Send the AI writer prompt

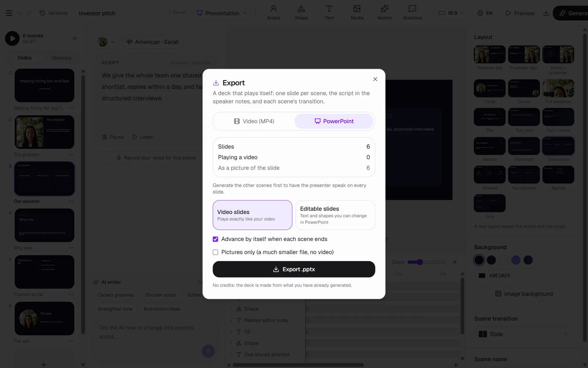tap(208, 351)
